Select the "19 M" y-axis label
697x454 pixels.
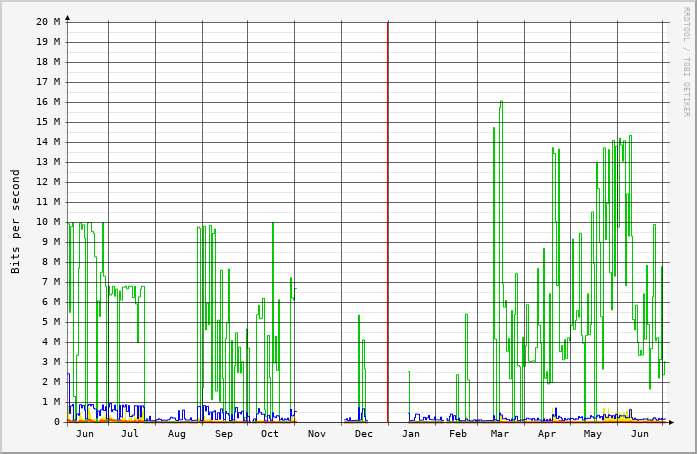[48, 42]
